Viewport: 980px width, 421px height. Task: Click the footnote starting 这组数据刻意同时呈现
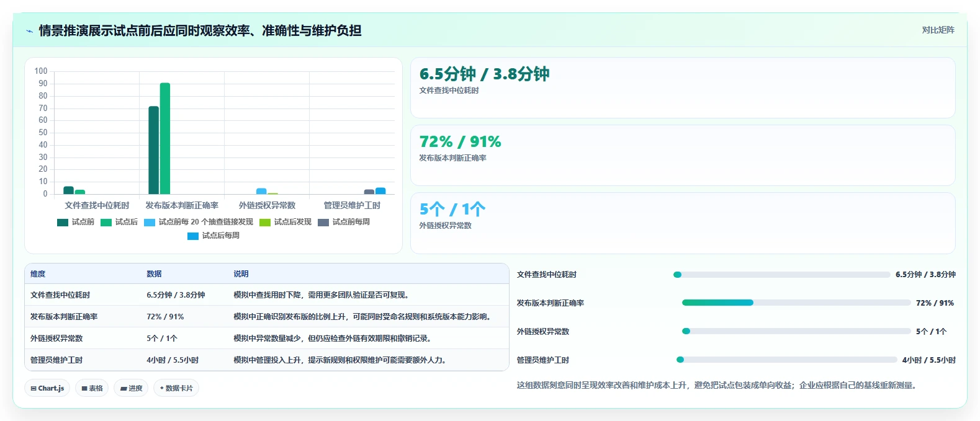click(716, 386)
